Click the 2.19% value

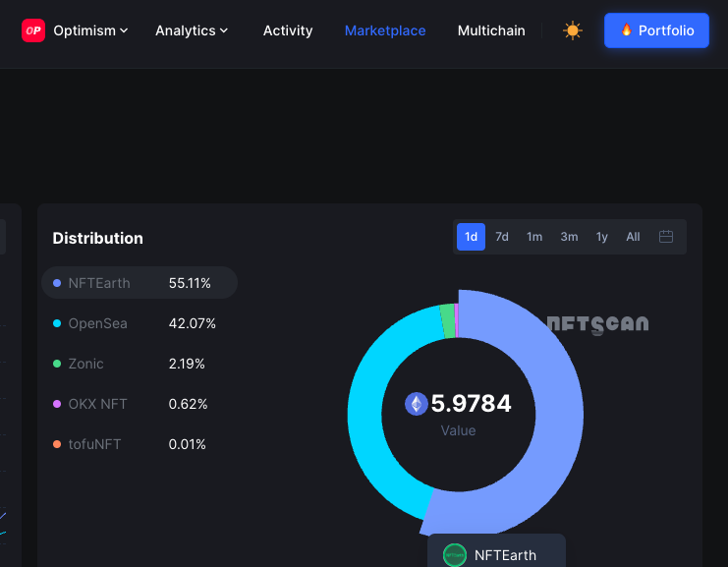tap(187, 364)
